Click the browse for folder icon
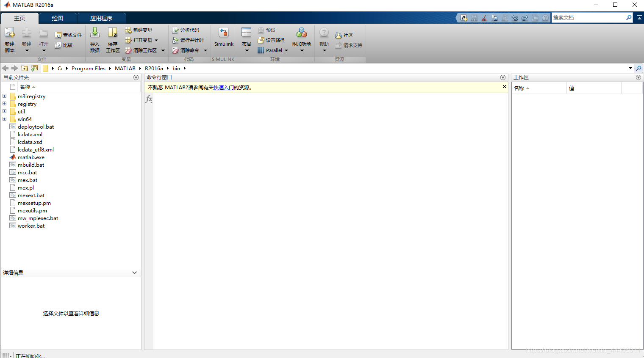The image size is (644, 358). click(x=34, y=68)
